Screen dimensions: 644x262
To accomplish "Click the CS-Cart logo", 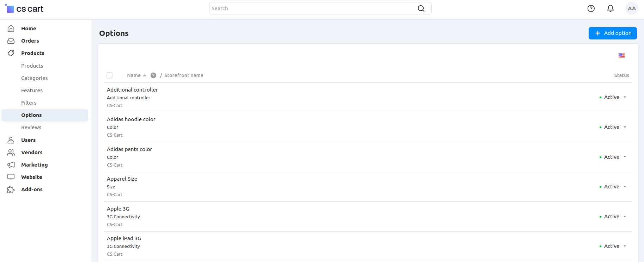I will (24, 9).
